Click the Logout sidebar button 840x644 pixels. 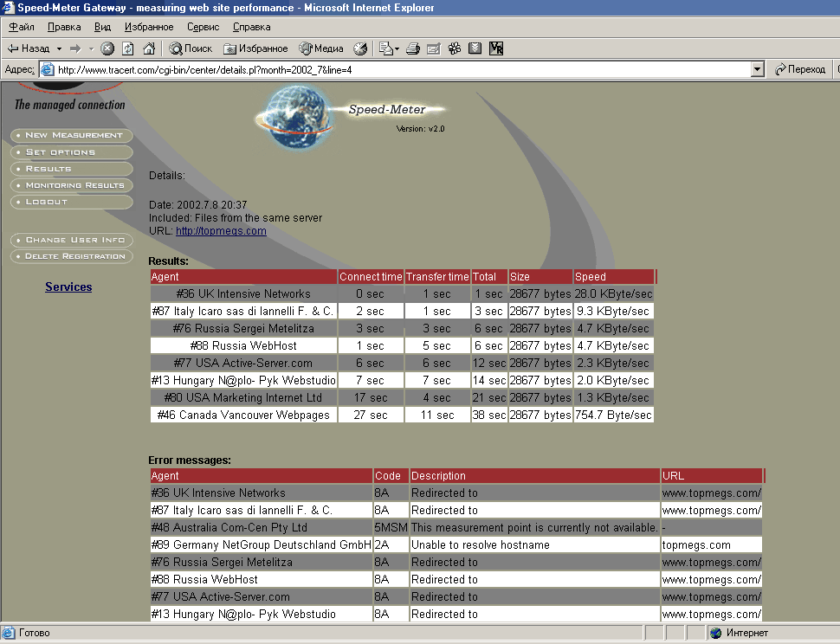tap(72, 203)
